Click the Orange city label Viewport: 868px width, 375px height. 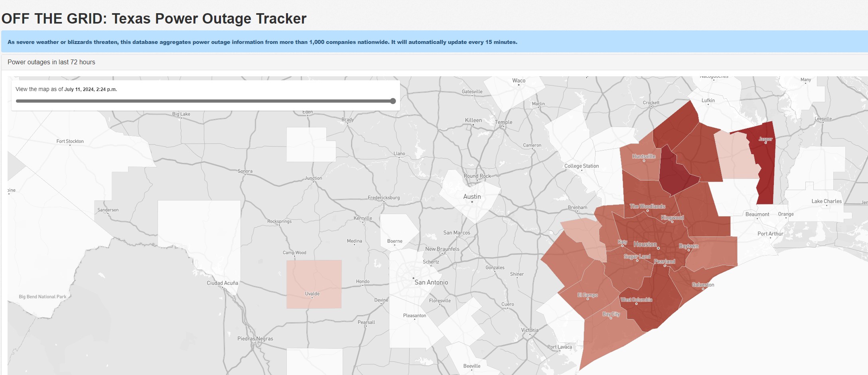(786, 214)
